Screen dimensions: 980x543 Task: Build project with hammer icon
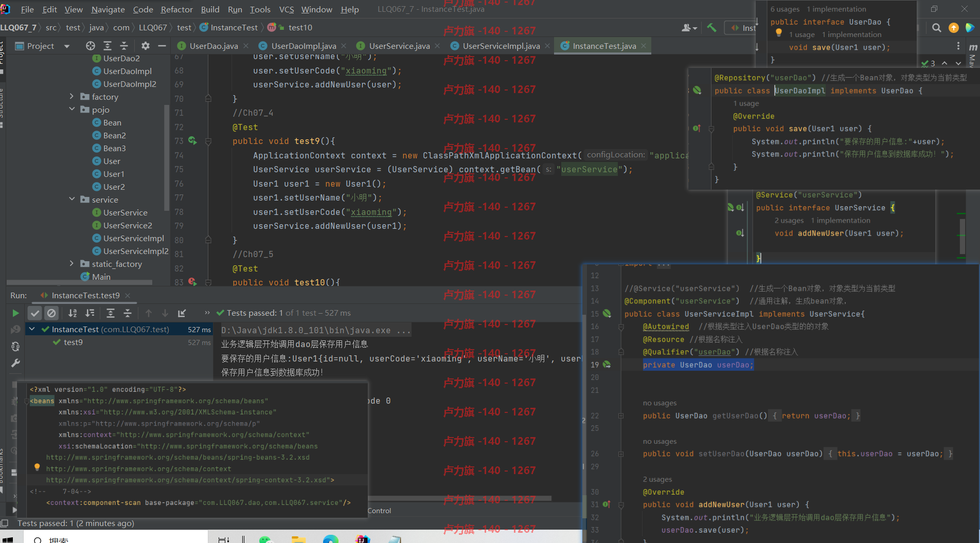712,28
